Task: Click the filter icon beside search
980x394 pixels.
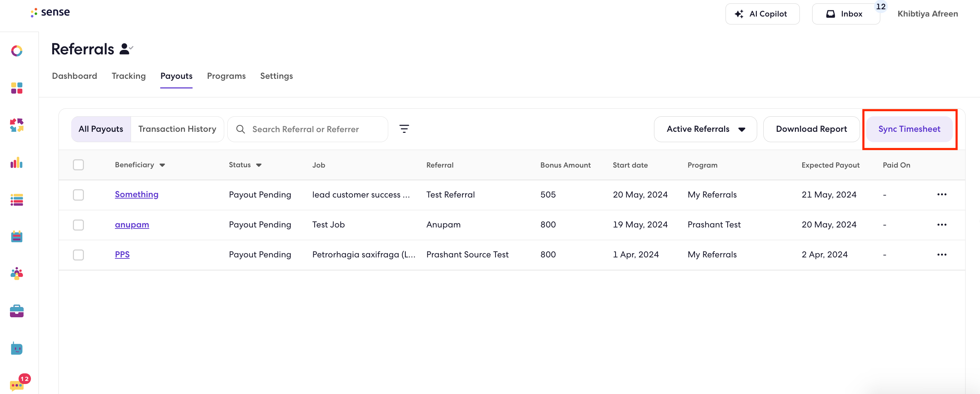Action: (x=404, y=129)
